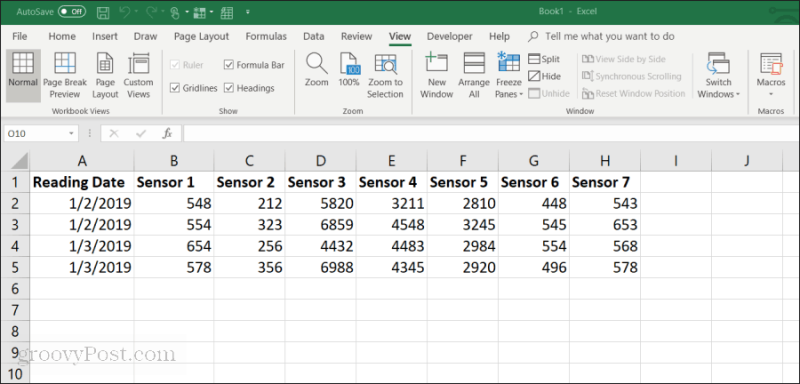Select the Page Layout workbook view
The height and width of the screenshot is (384, 800).
(105, 75)
